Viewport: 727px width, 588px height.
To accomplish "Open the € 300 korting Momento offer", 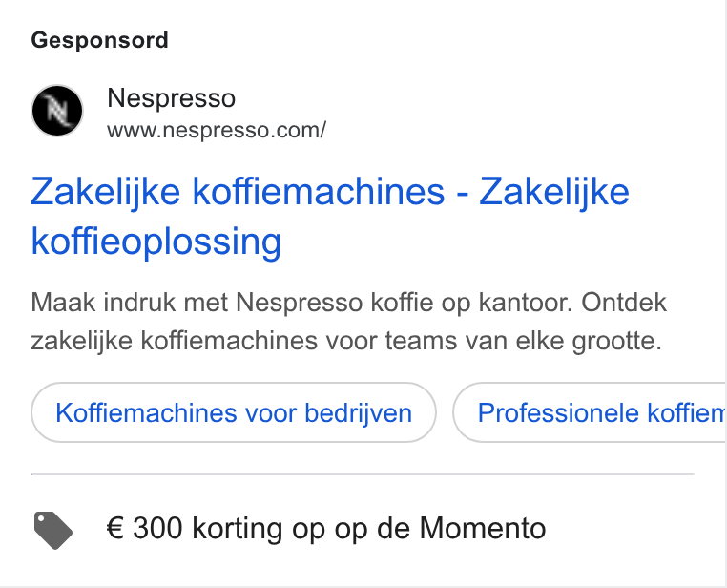I will [x=326, y=528].
